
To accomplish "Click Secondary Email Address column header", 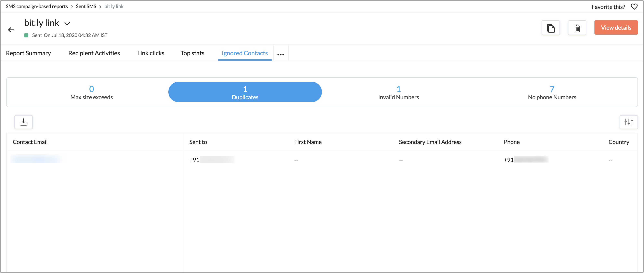I will click(430, 142).
